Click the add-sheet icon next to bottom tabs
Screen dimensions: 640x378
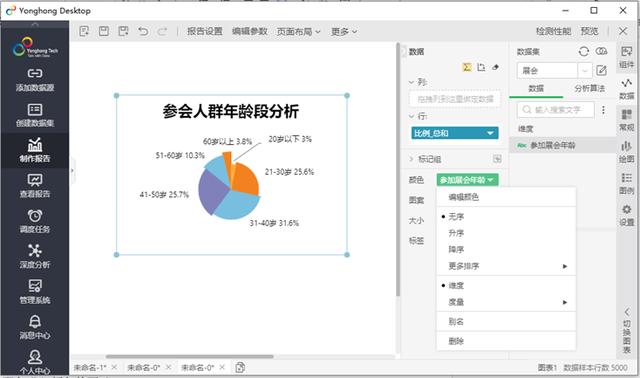pyautogui.click(x=240, y=367)
